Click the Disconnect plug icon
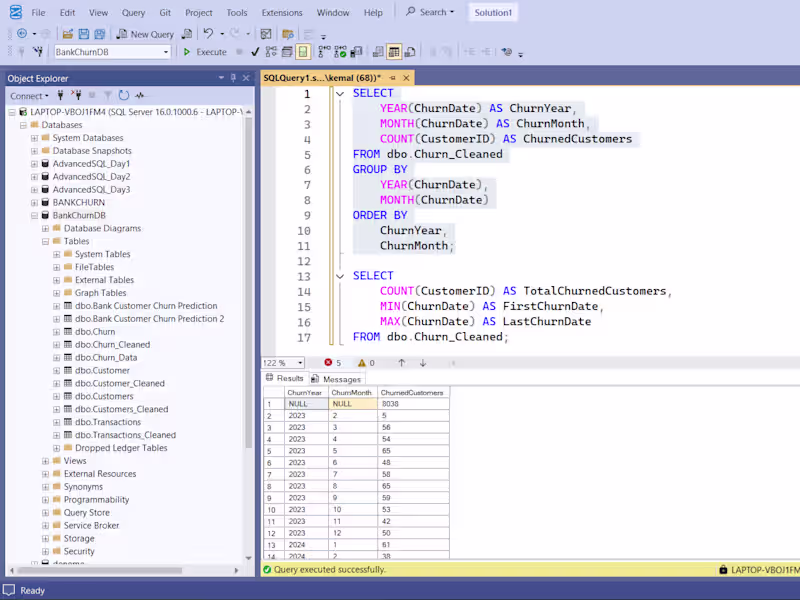This screenshot has width=800, height=600. click(76, 95)
